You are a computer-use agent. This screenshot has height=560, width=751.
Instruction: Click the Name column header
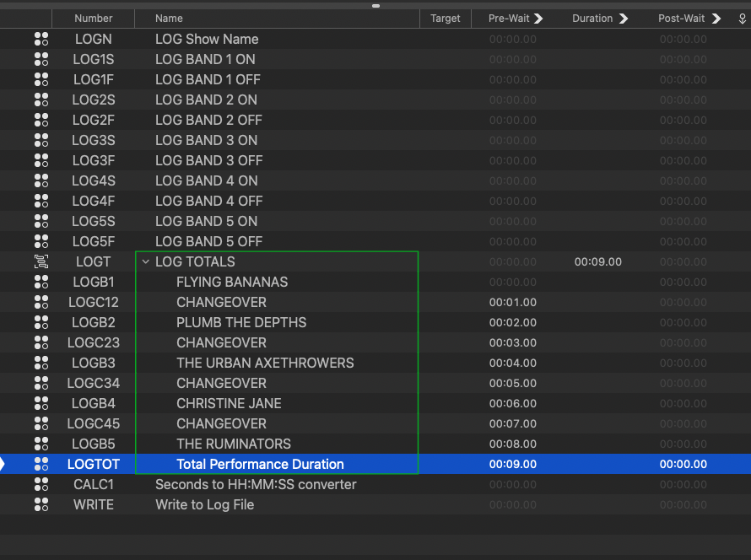point(169,18)
